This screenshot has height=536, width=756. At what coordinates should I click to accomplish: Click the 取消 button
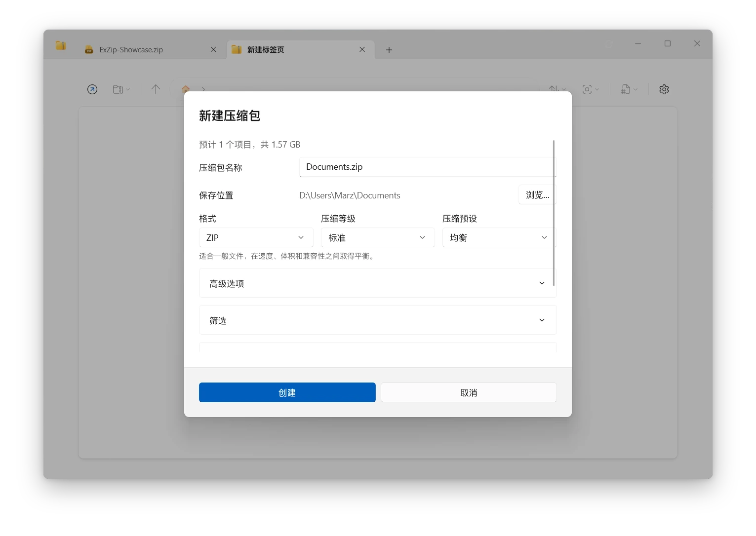[469, 392]
